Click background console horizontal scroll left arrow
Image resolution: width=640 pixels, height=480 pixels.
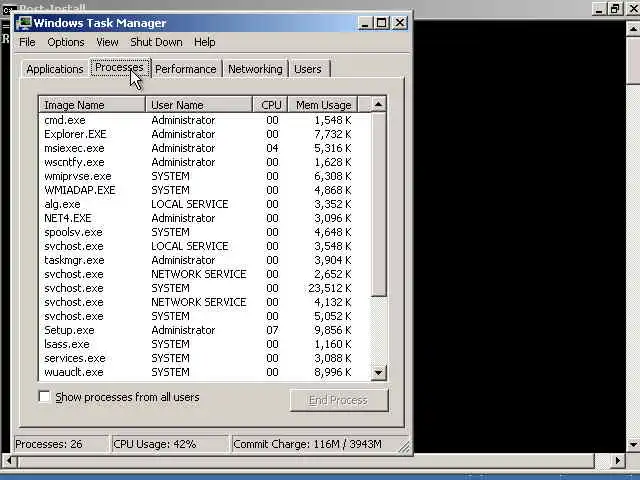[9, 461]
